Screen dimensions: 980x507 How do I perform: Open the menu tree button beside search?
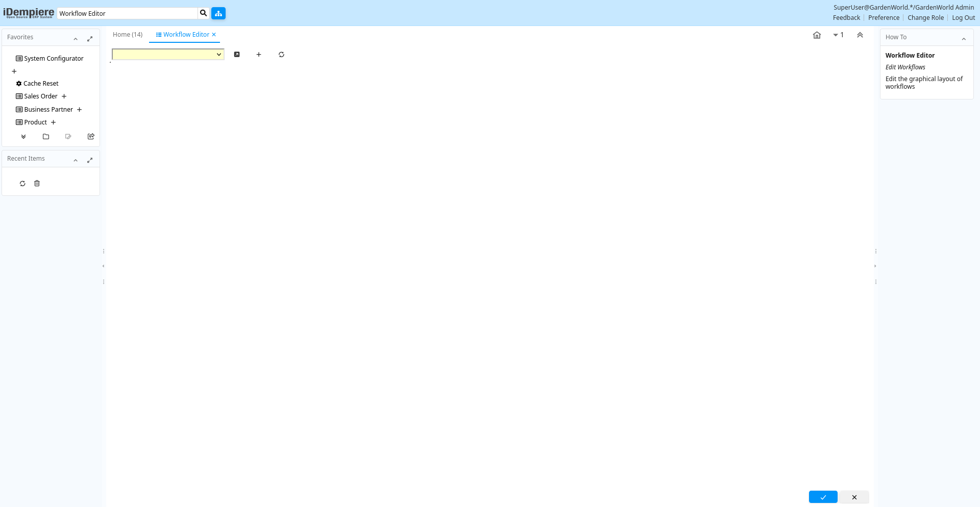tap(218, 13)
